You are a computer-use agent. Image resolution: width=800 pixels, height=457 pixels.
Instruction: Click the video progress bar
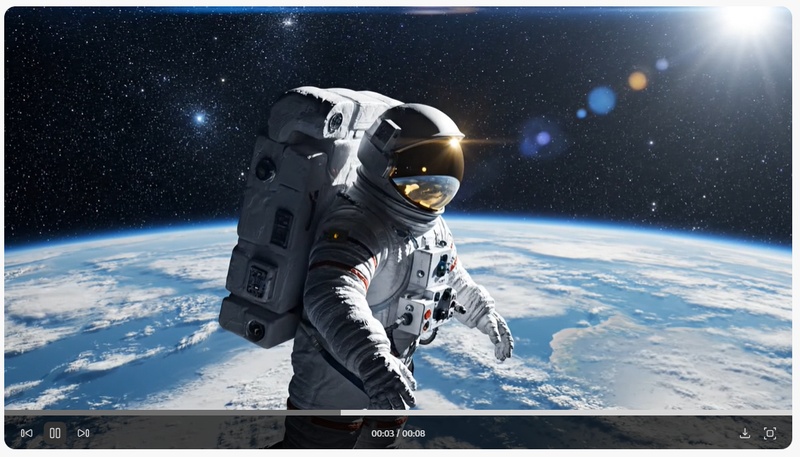pos(398,412)
